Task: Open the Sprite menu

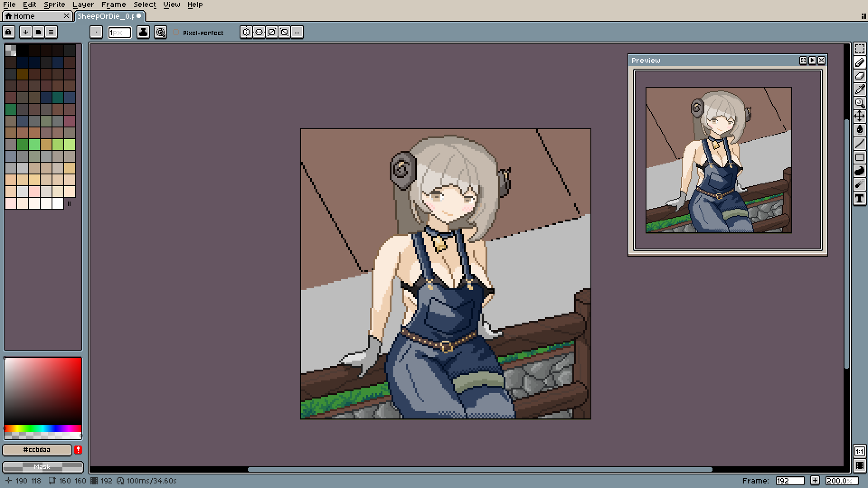Action: [x=54, y=5]
